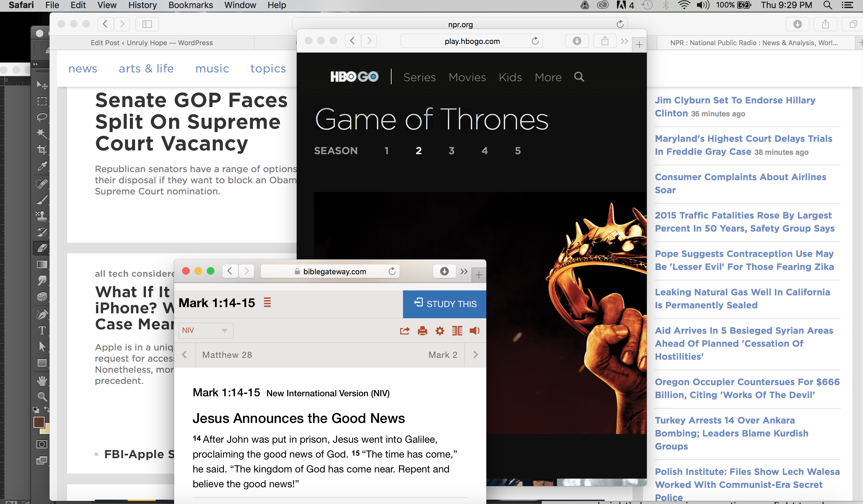Toggle parallel Bible versions view icon
This screenshot has width=863, height=504.
457,331
